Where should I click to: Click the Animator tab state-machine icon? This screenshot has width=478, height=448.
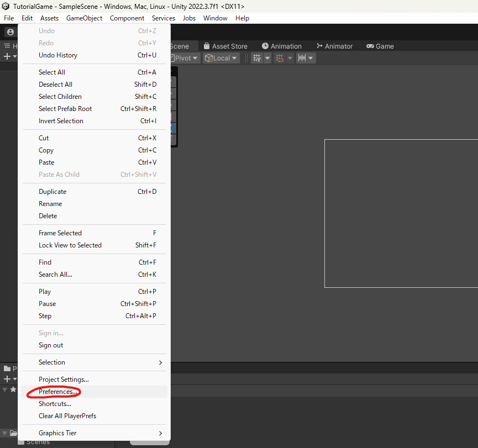click(319, 46)
